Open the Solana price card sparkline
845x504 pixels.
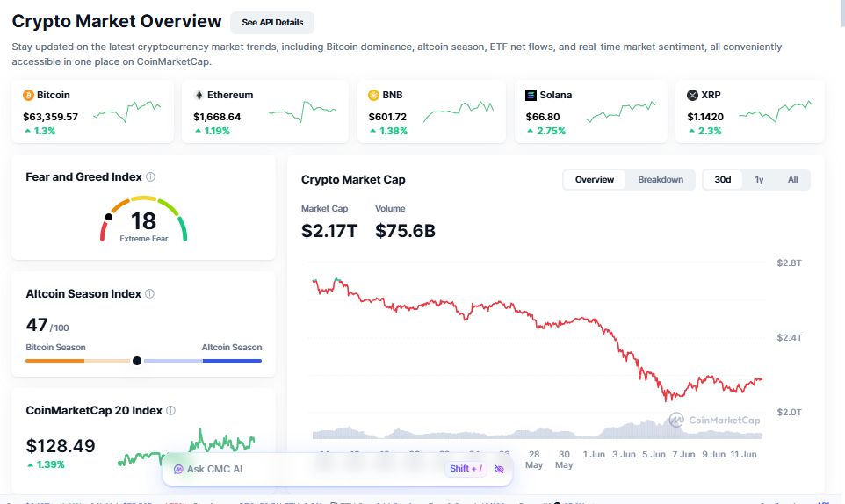(x=621, y=111)
